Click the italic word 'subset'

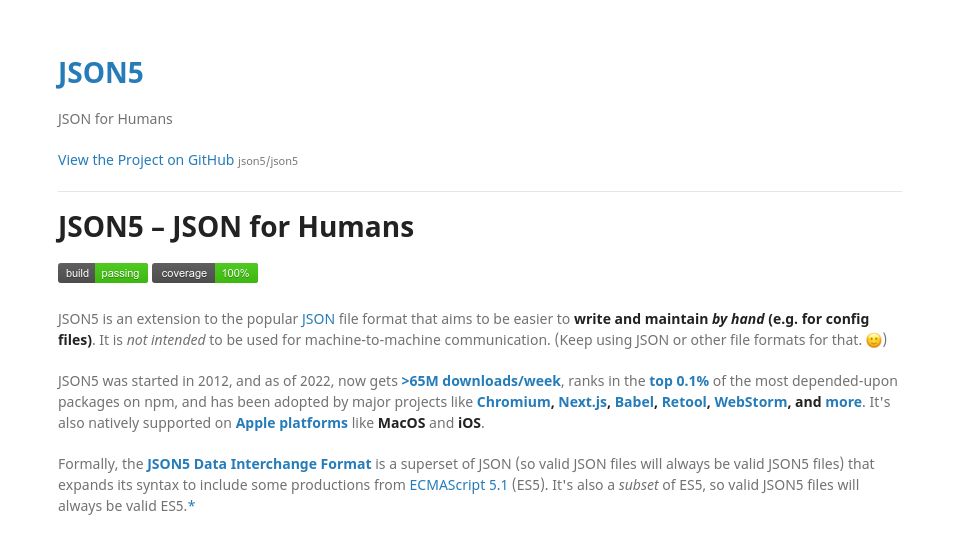pyautogui.click(x=639, y=485)
